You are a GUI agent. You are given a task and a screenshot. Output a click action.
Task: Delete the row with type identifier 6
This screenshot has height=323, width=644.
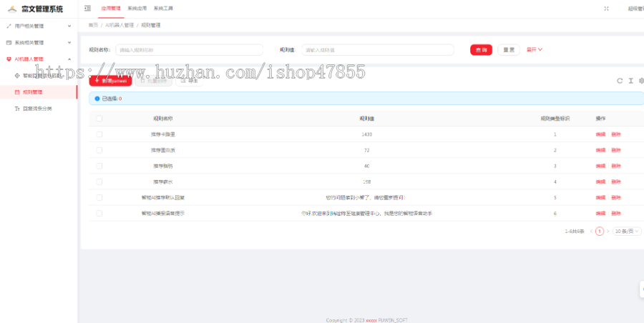click(616, 214)
